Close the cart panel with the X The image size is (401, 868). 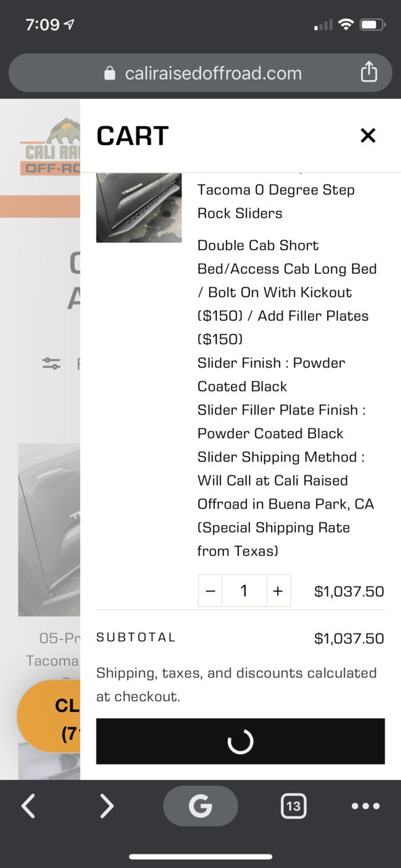point(368,136)
